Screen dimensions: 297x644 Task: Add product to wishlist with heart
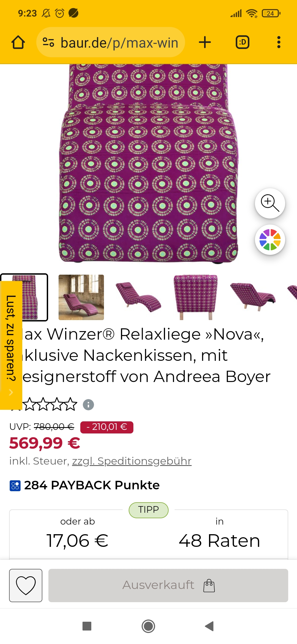pyautogui.click(x=26, y=585)
